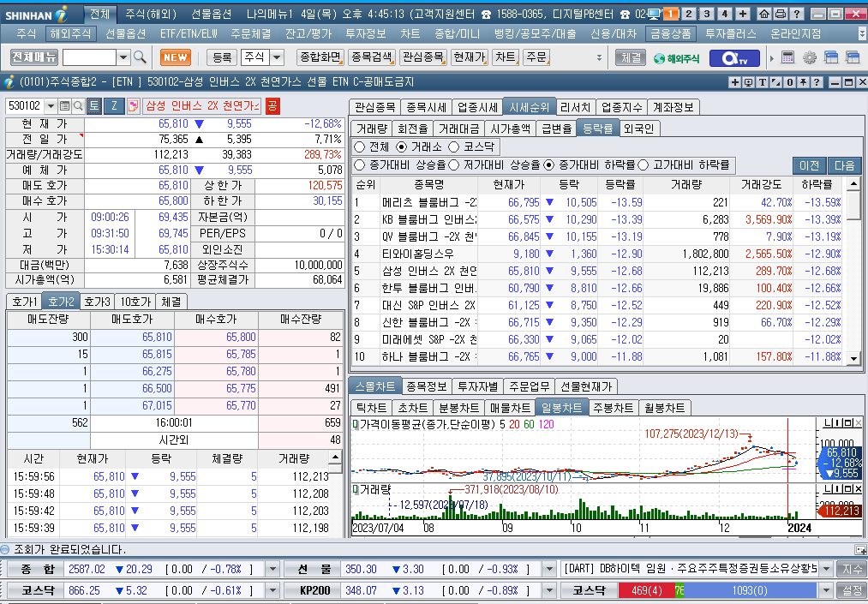This screenshot has width=868, height=604.
Task: Click the trade log scrollbar up arrow
Action: pyautogui.click(x=335, y=457)
